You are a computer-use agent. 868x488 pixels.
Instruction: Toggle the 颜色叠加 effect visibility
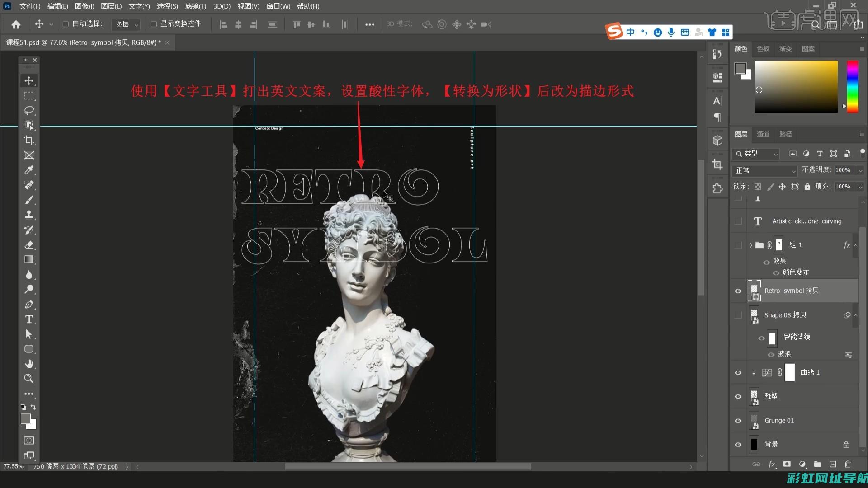point(776,273)
